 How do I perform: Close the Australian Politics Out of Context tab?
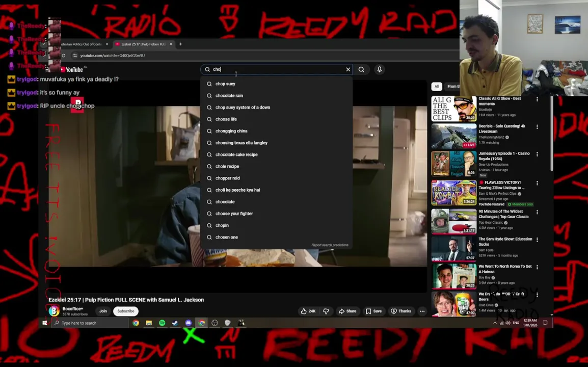click(x=107, y=44)
